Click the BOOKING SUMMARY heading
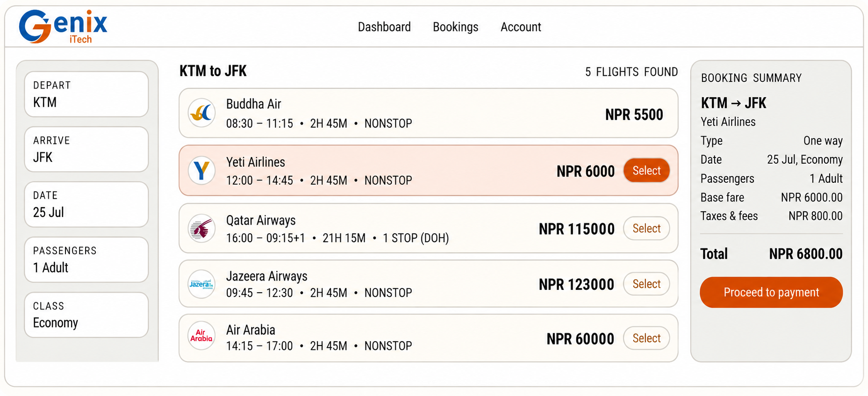 [x=751, y=78]
